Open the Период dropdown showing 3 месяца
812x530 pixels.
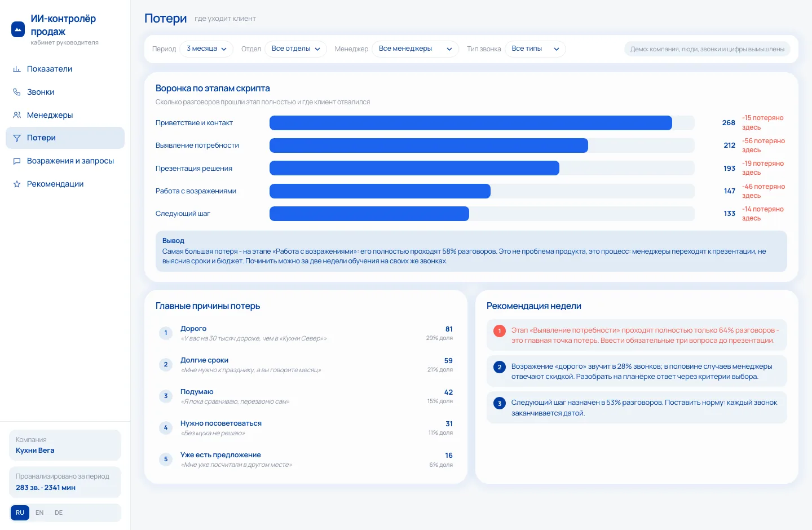[x=207, y=49]
